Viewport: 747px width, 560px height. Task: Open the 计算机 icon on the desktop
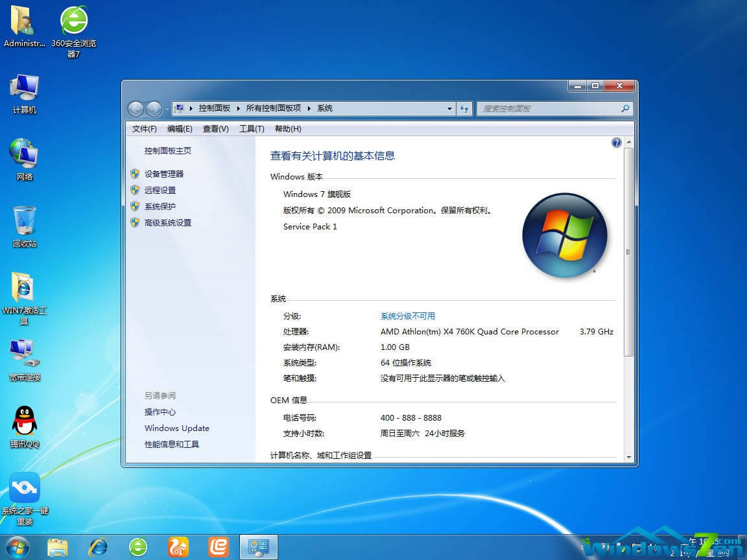pos(24,91)
